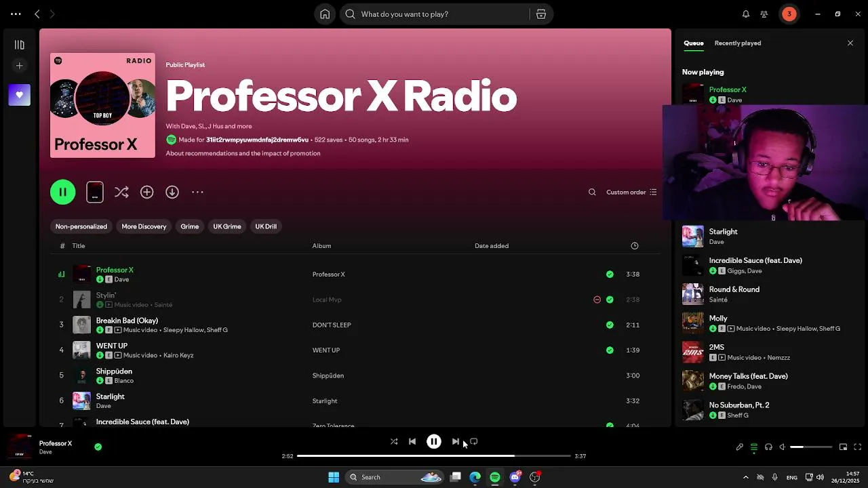The image size is (868, 488).
Task: Skip to previous track
Action: point(412,441)
